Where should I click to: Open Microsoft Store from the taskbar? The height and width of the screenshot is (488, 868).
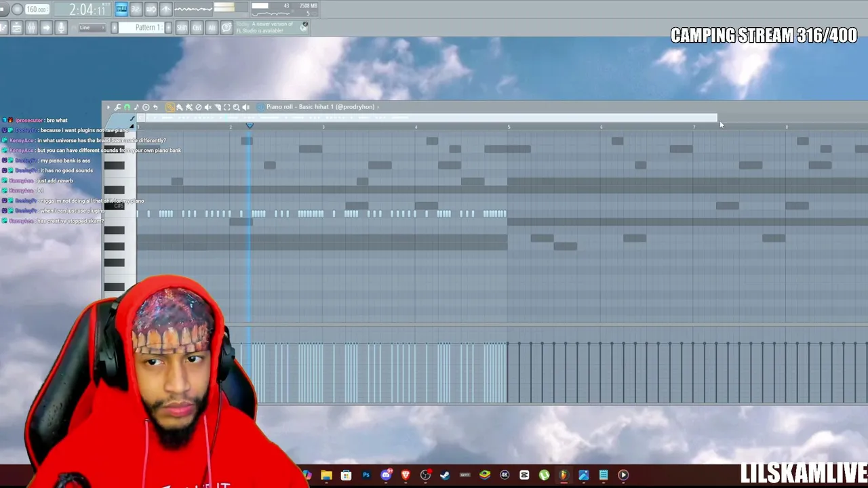click(346, 475)
